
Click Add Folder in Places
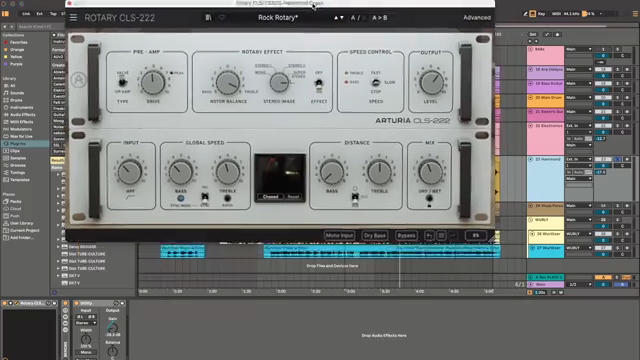pyautogui.click(x=22, y=238)
